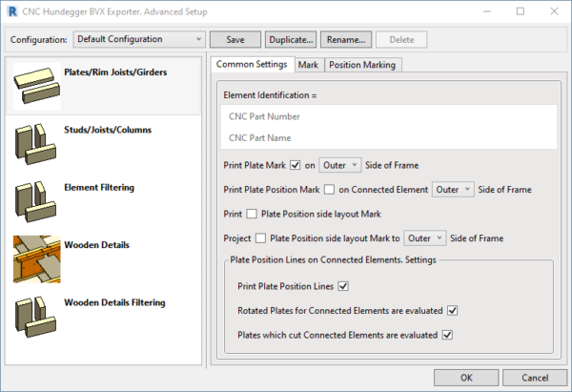Open Print Plate Position Mark side dropdown
572x392 pixels.
[453, 190]
